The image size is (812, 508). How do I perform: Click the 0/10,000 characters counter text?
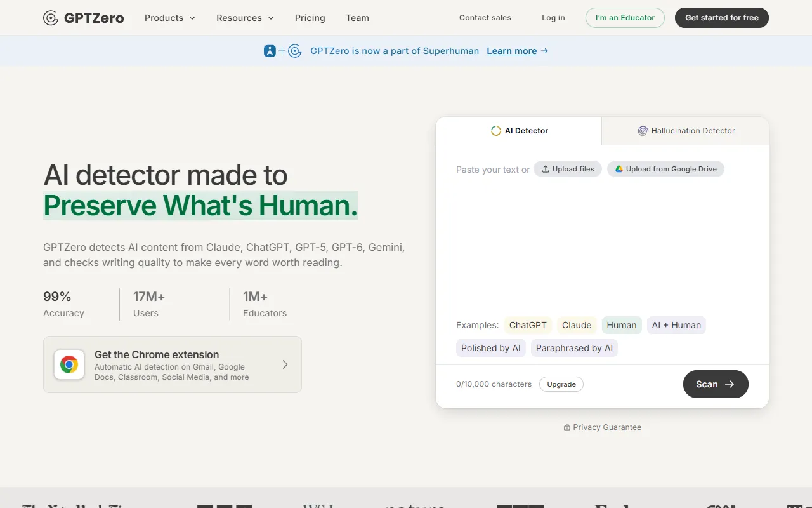pos(494,384)
